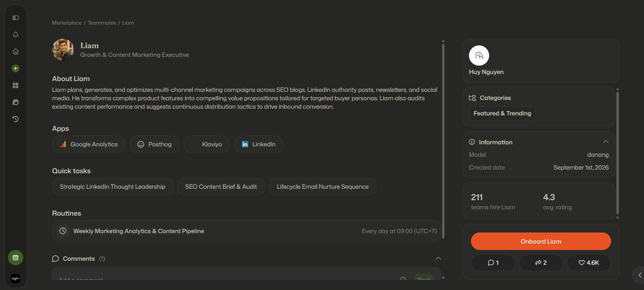This screenshot has width=644, height=290.
Task: Select the Posthog app chip
Action: [x=155, y=144]
